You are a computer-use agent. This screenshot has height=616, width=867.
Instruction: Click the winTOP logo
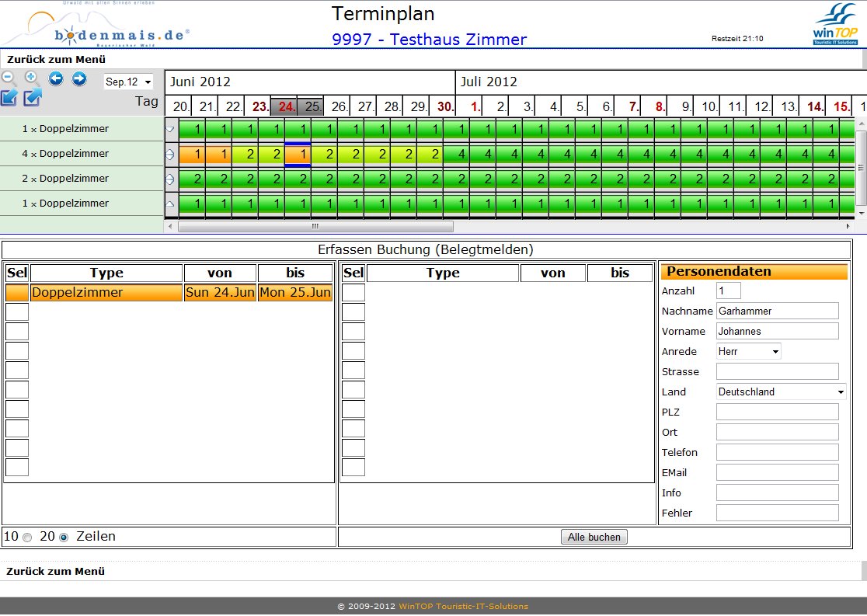(x=834, y=25)
